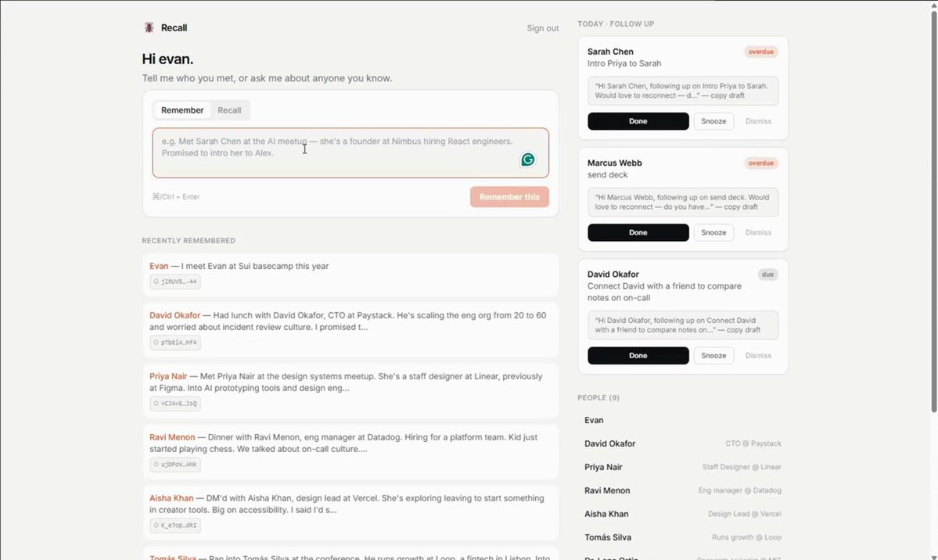Click the due badge on David Okafor card
The height and width of the screenshot is (560, 938).
767,274
